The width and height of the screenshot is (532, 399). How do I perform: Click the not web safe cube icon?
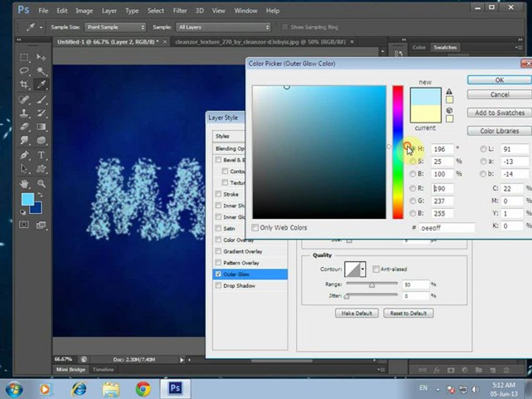[449, 110]
